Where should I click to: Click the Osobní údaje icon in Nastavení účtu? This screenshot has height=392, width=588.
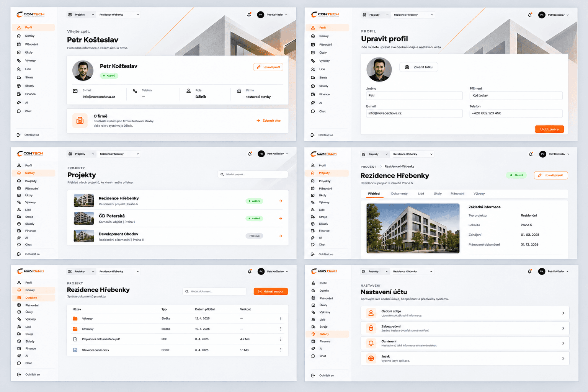(x=371, y=313)
